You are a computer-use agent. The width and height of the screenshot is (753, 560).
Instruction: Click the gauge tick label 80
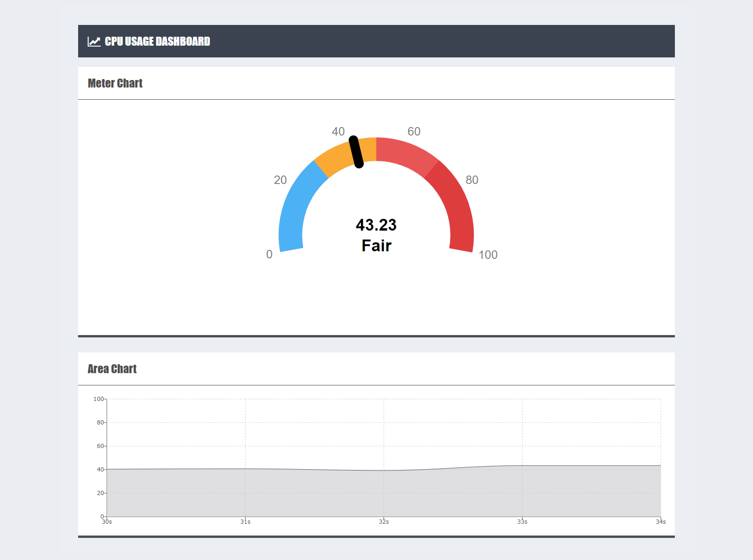point(472,180)
